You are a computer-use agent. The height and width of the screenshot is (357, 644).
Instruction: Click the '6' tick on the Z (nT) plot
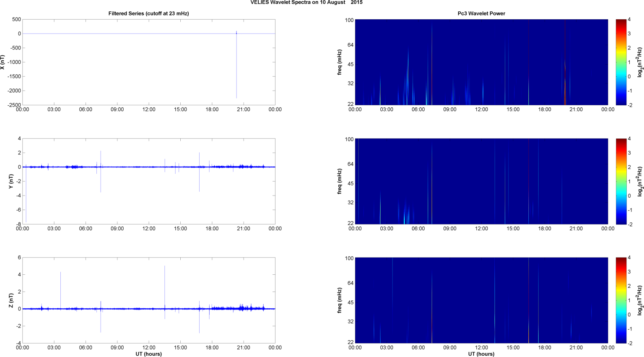[x=20, y=258]
